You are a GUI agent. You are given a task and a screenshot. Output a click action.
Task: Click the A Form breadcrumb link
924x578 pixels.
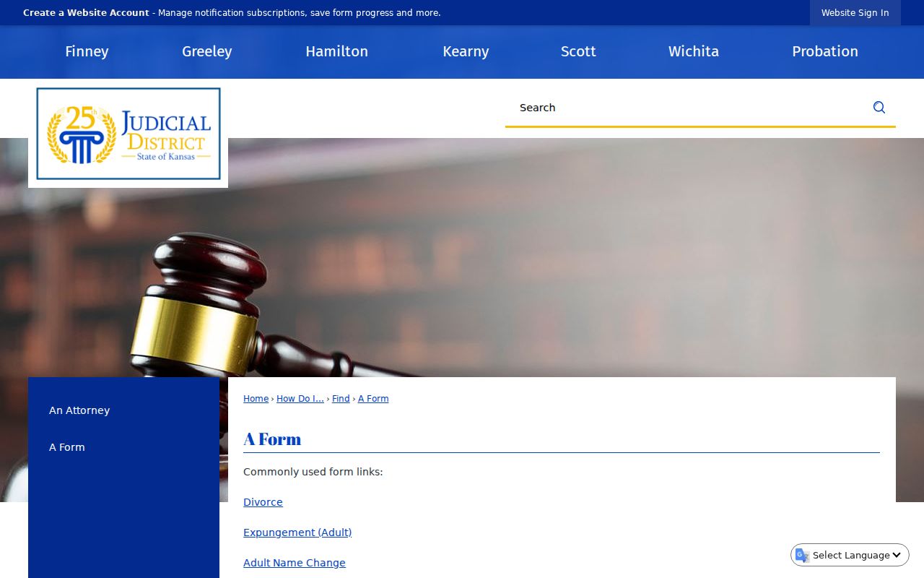[373, 399]
